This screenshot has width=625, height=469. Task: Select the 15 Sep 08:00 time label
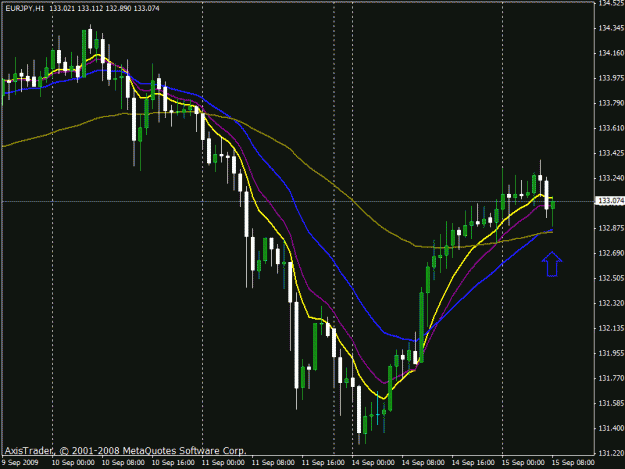[573, 463]
